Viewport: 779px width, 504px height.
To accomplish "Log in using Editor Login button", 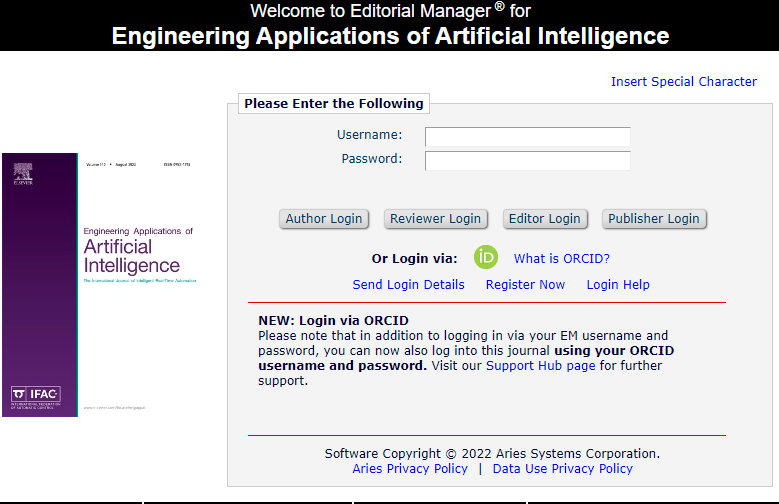I will [x=544, y=219].
